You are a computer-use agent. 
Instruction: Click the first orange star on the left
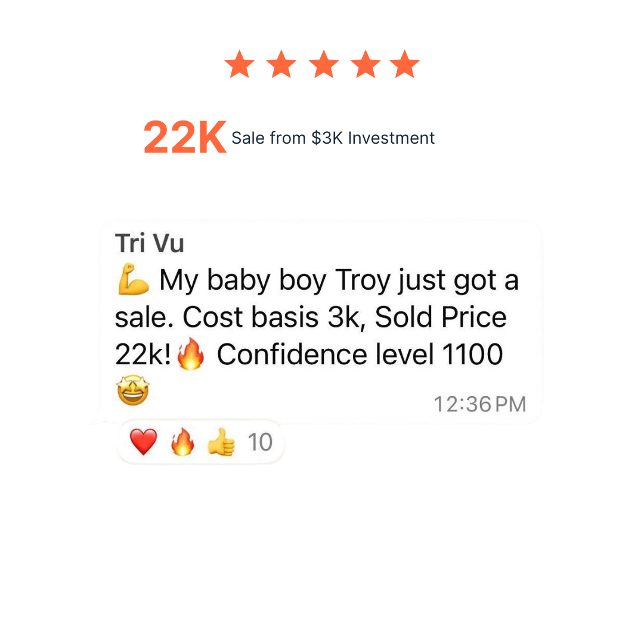239,64
